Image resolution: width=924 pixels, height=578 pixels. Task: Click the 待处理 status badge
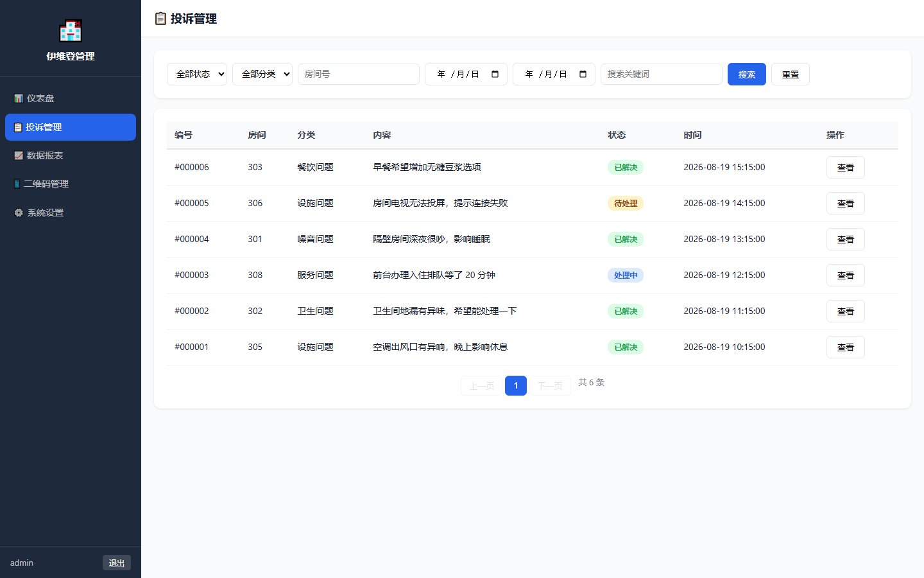click(x=626, y=204)
